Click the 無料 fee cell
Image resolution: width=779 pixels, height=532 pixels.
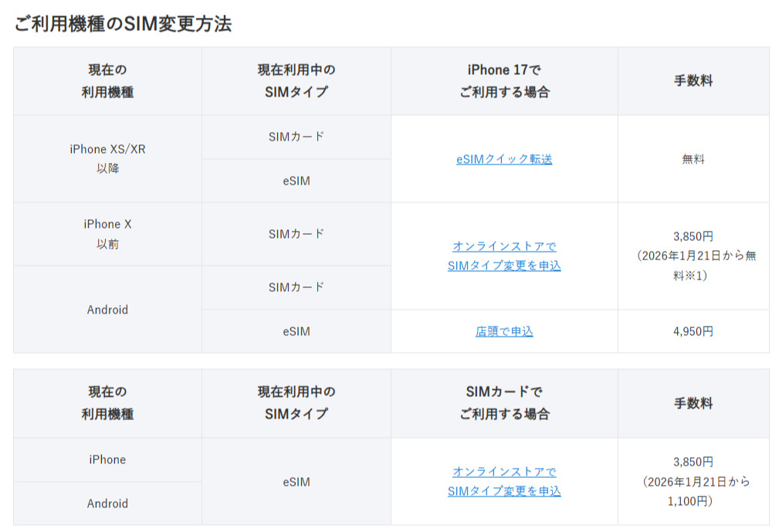tap(693, 159)
